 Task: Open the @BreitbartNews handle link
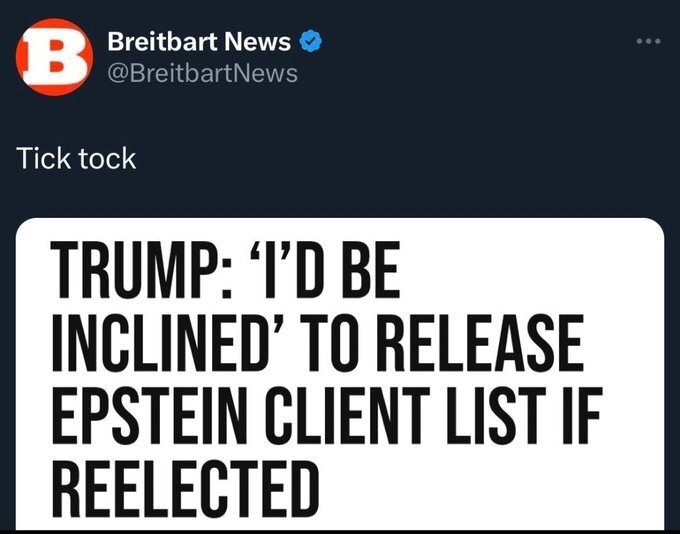(201, 73)
